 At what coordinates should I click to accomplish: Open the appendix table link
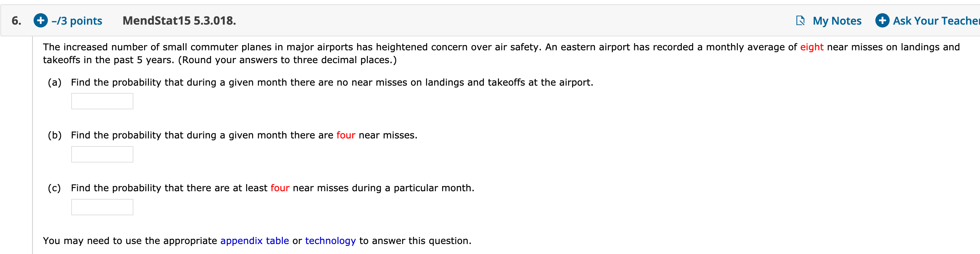254,241
